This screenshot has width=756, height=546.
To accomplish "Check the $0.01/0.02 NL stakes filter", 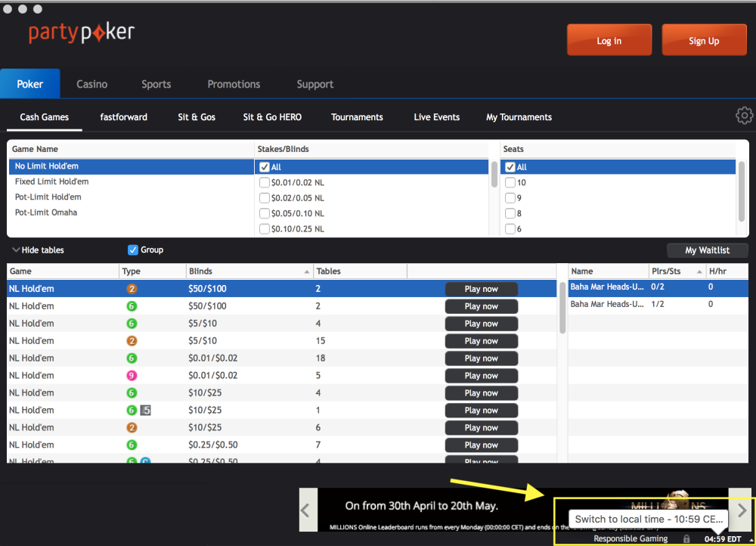I will pos(264,183).
